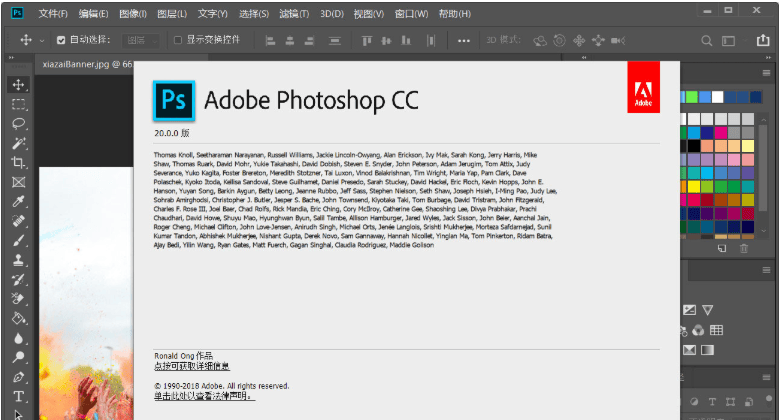Collapse right panels with double-arrow
The width and height of the screenshot is (780, 420).
point(768,58)
